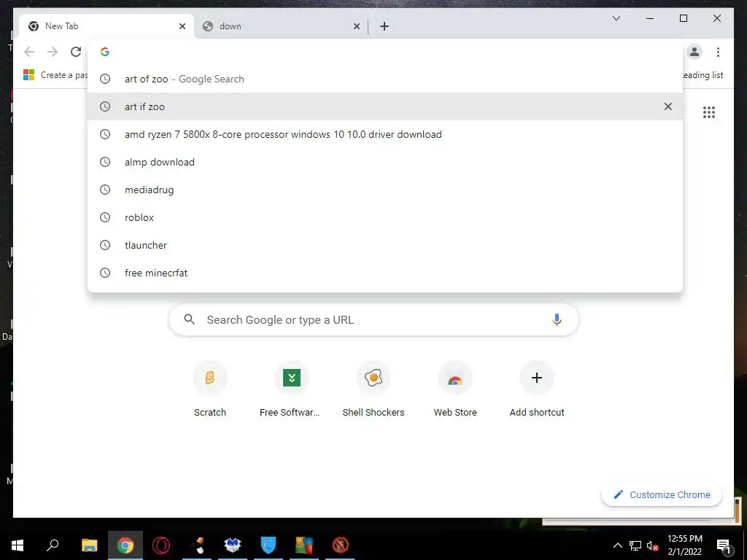Open a new tab with the plus button
The height and width of the screenshot is (560, 747).
pos(384,26)
